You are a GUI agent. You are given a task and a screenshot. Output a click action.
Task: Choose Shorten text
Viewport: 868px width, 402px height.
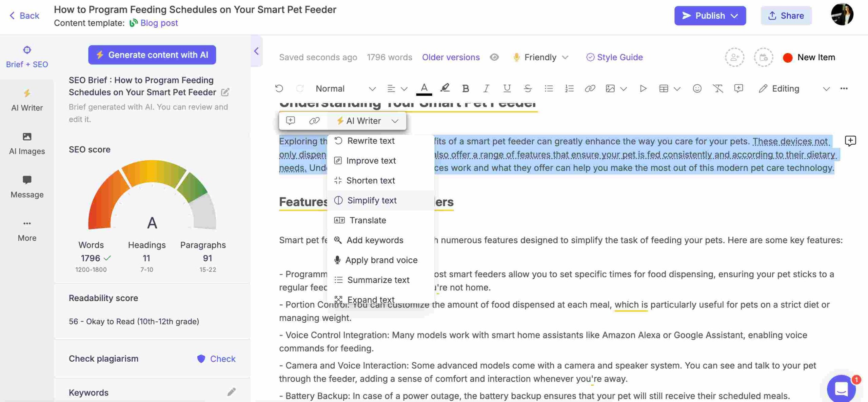tap(381, 180)
